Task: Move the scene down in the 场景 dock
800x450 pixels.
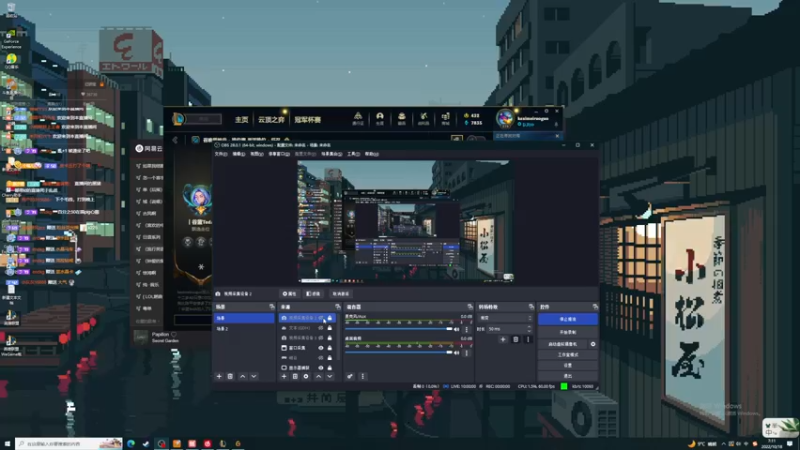Action: coord(254,377)
